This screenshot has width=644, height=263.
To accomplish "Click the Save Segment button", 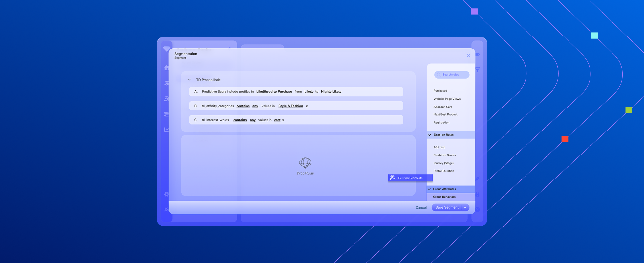I will pyautogui.click(x=446, y=207).
